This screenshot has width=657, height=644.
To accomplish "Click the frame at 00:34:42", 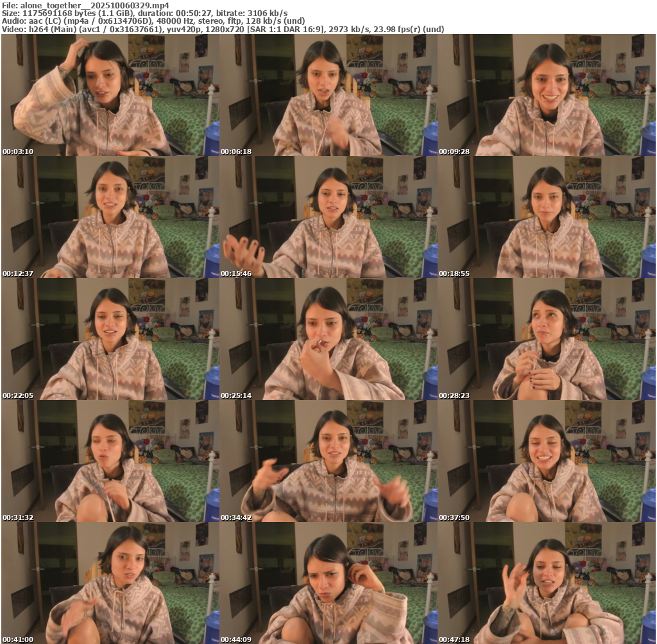I will coord(328,461).
